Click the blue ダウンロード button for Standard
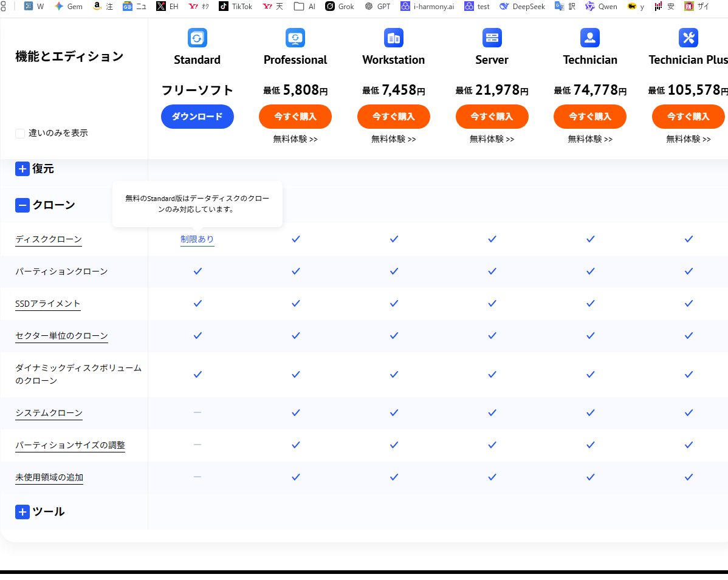This screenshot has height=580, width=728. pyautogui.click(x=197, y=117)
